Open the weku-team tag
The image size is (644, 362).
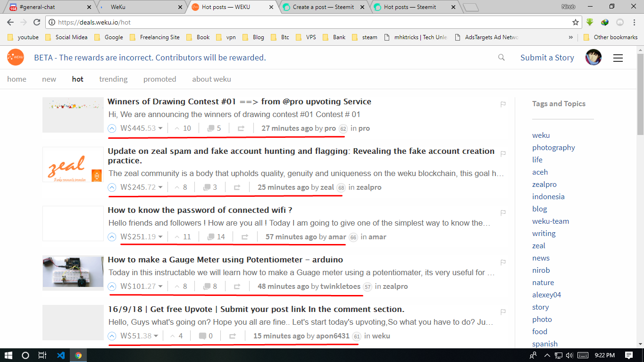[551, 221]
